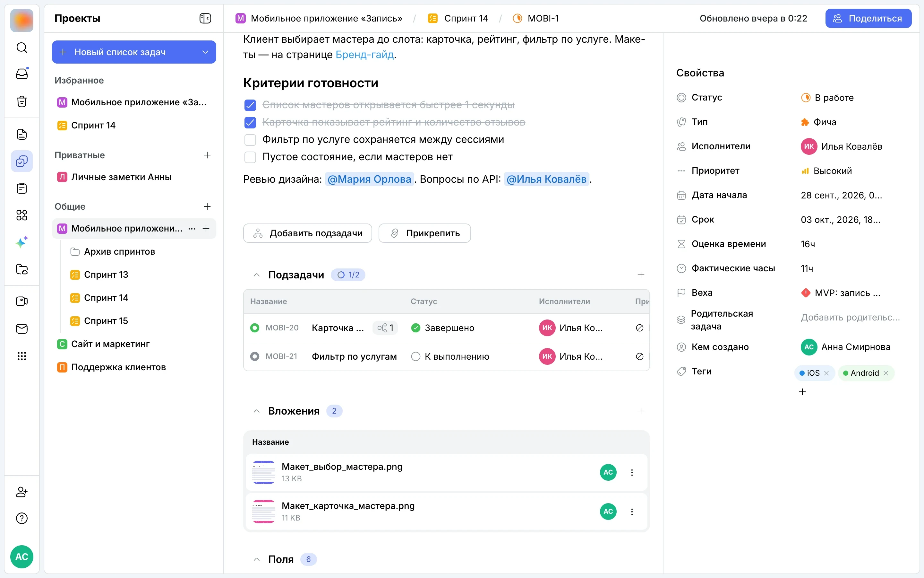Open the documents icon in left rail
Image resolution: width=924 pixels, height=578 pixels.
click(22, 134)
